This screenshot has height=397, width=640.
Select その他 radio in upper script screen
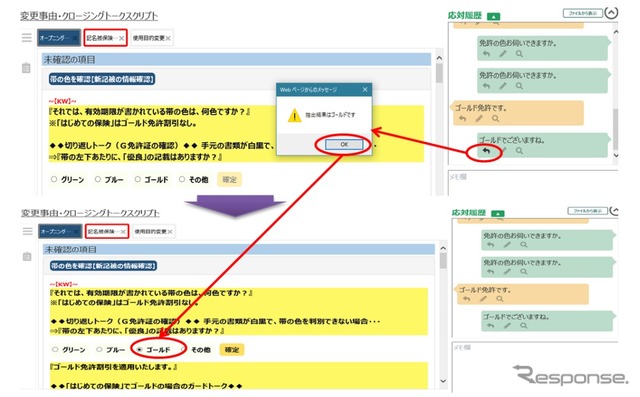tap(182, 179)
